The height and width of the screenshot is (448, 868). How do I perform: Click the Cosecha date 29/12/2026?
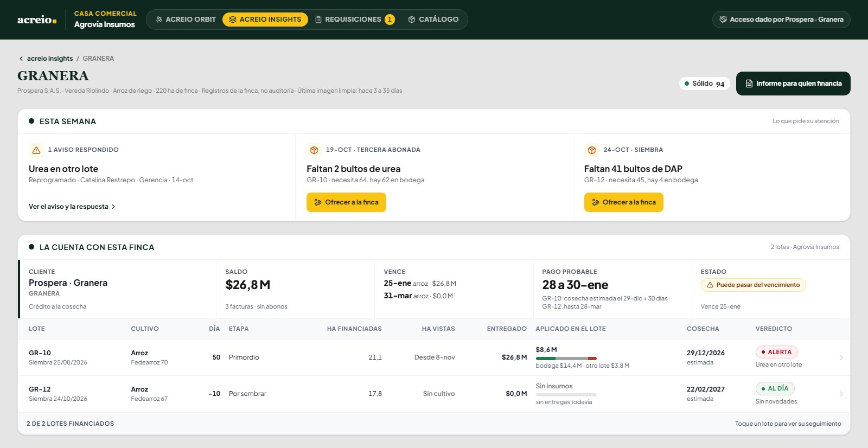(x=706, y=353)
